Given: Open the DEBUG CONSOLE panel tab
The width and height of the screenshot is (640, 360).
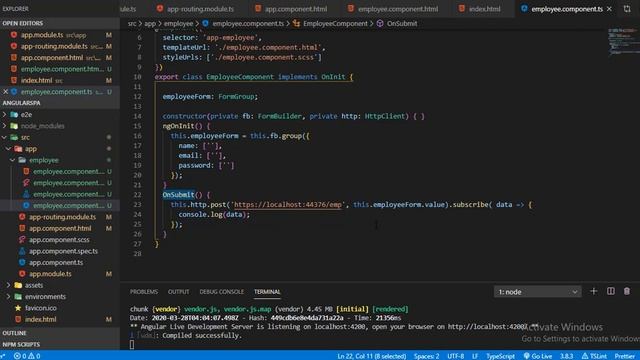Looking at the screenshot, I should coord(222,292).
